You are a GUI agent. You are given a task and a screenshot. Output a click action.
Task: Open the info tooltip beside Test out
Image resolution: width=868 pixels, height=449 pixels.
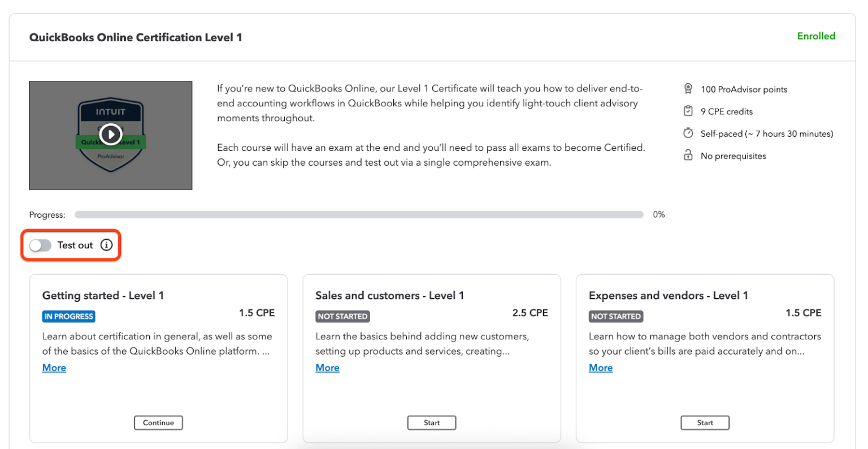[107, 245]
